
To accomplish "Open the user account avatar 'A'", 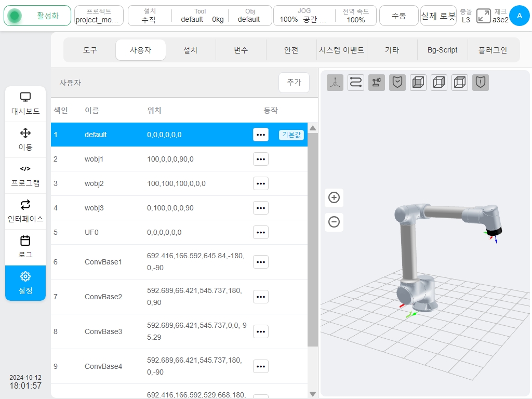I will pos(520,16).
